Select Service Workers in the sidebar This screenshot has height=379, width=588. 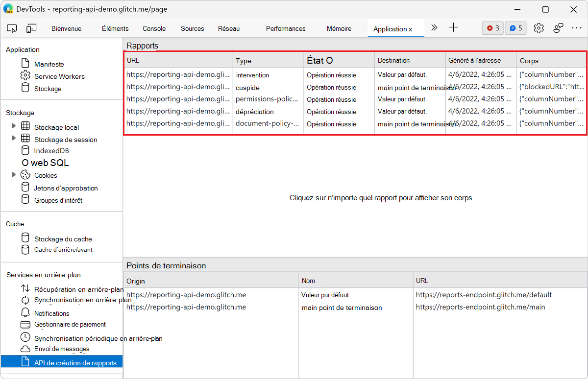tap(59, 76)
